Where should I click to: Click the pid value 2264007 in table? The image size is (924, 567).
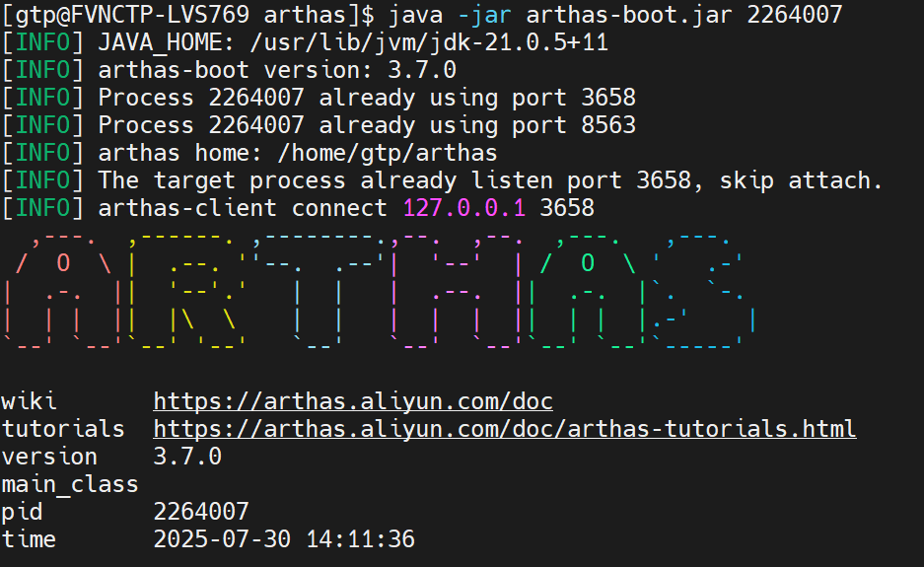pos(201,512)
